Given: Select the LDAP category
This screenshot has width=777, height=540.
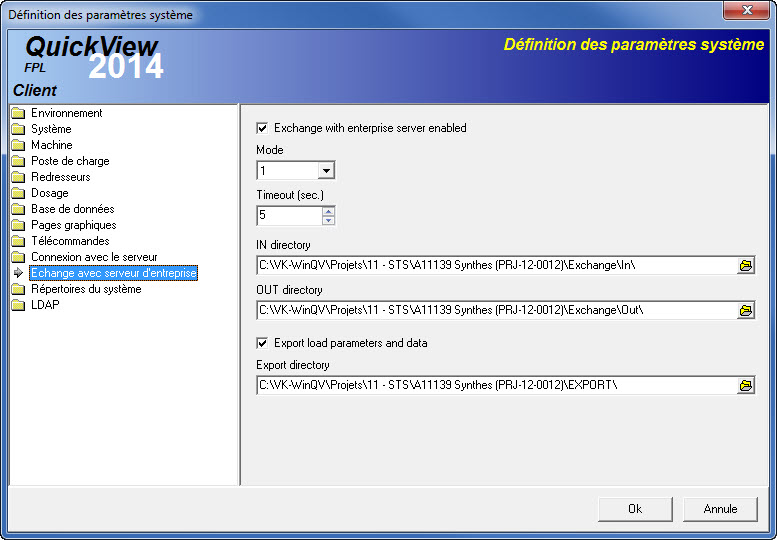Looking at the screenshot, I should pyautogui.click(x=45, y=305).
